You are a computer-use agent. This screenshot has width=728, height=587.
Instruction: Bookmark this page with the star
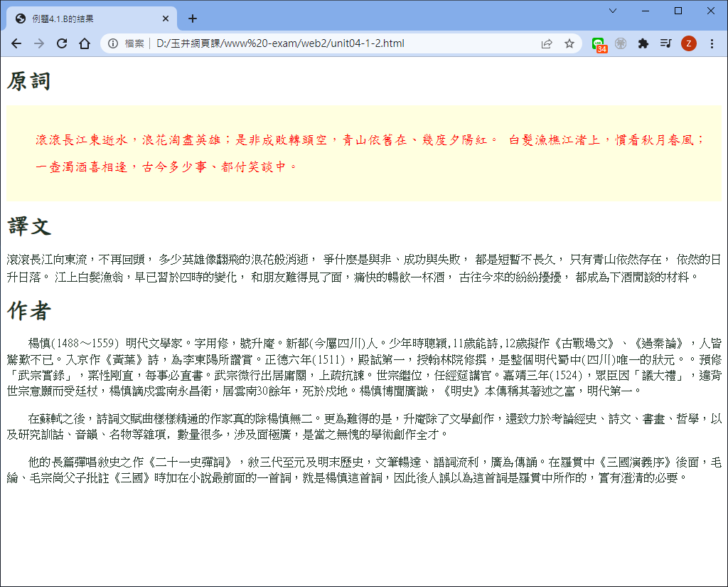click(x=569, y=43)
